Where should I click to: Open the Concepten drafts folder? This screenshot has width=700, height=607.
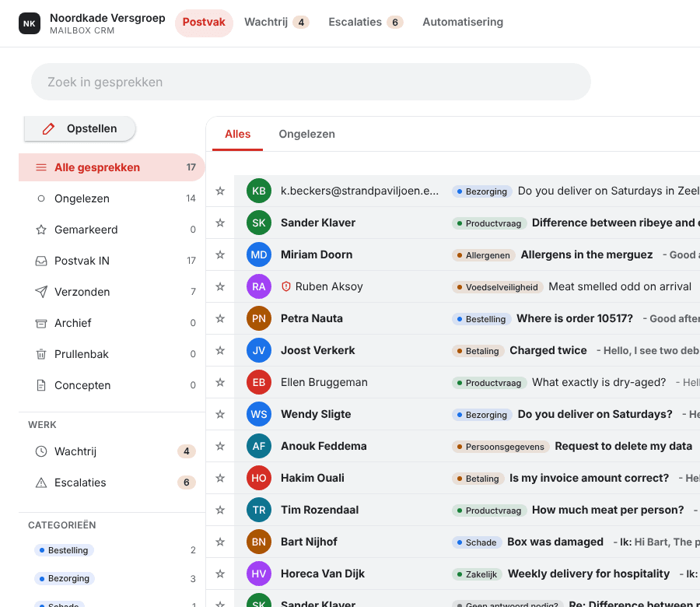111,385
